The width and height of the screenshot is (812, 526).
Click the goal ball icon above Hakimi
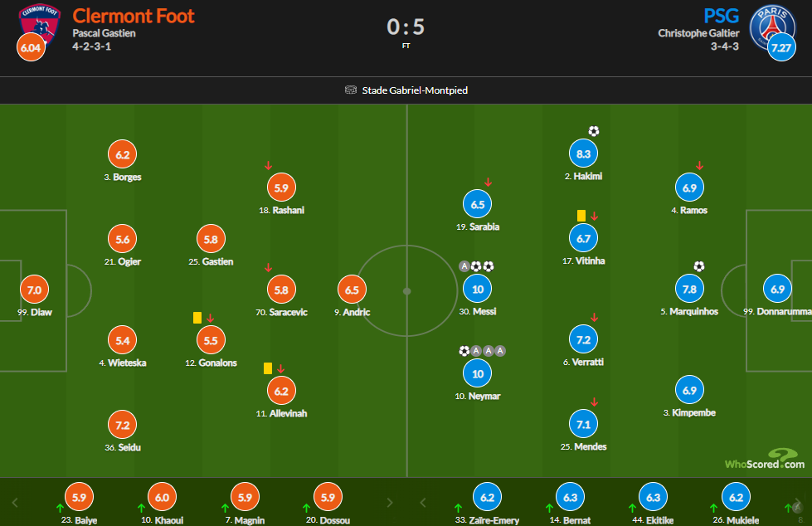(594, 131)
